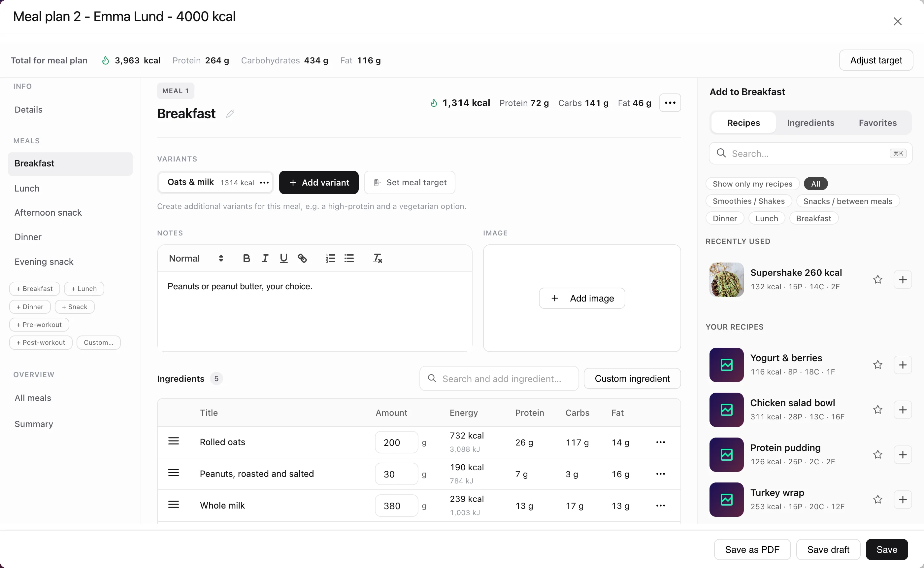Grab the Whole milk reorder handle
The width and height of the screenshot is (924, 568).
[173, 505]
